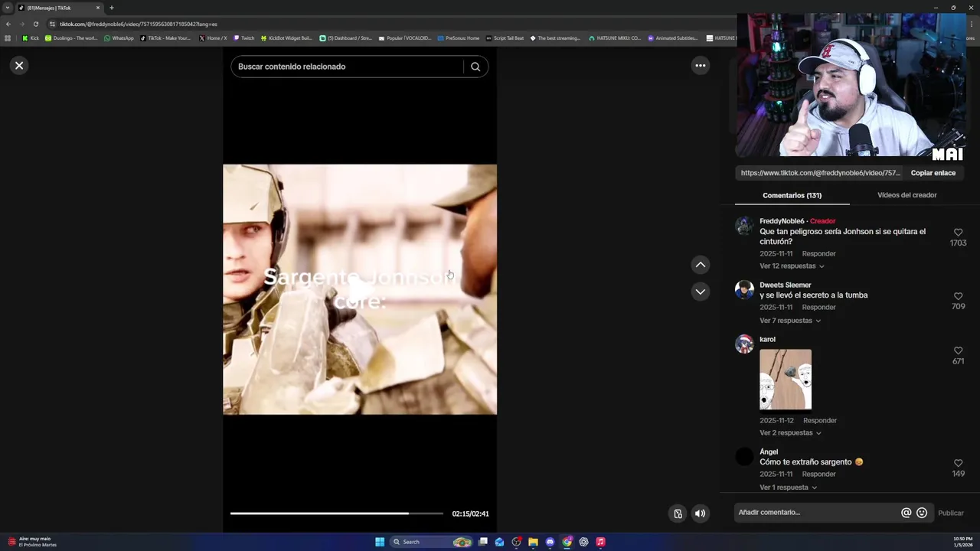Image resolution: width=980 pixels, height=551 pixels.
Task: Reply to FreddyNoble6's comment via Responder
Action: 818,254
